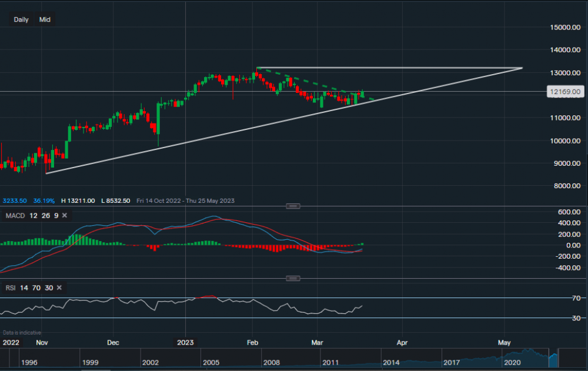Screen dimensions: 588x371
Task: Select the white horizontal resistance line near 13200
Action: 388,68
